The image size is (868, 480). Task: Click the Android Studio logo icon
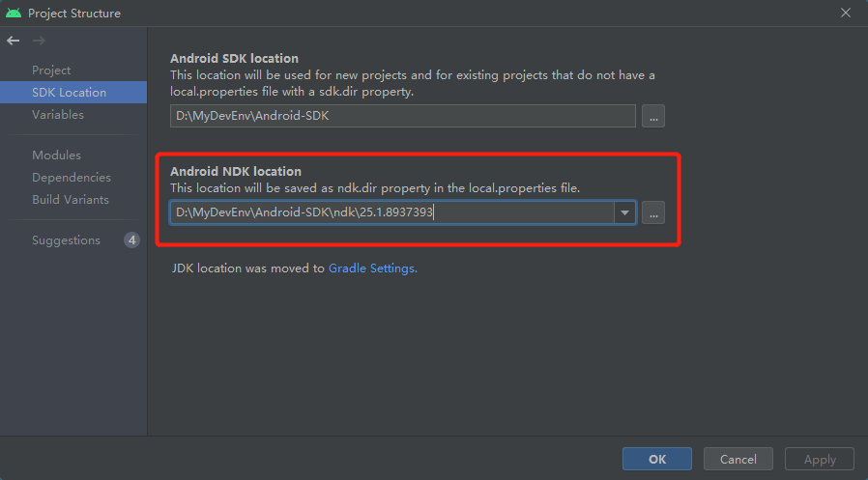pyautogui.click(x=13, y=13)
